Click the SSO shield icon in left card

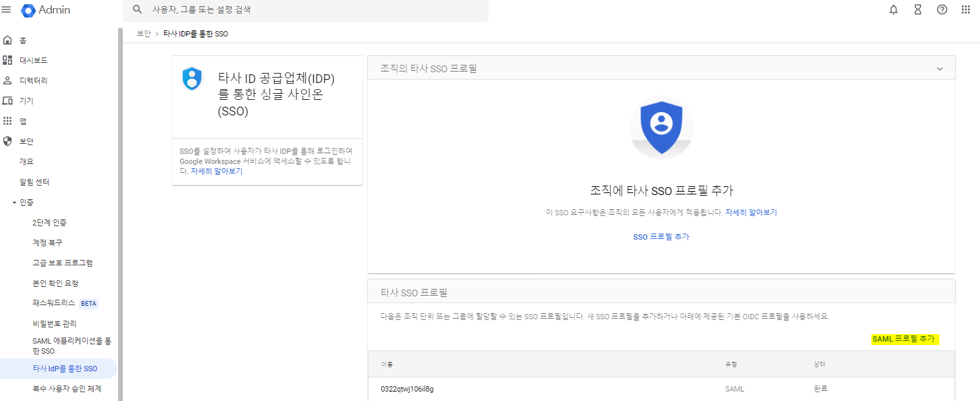[192, 79]
